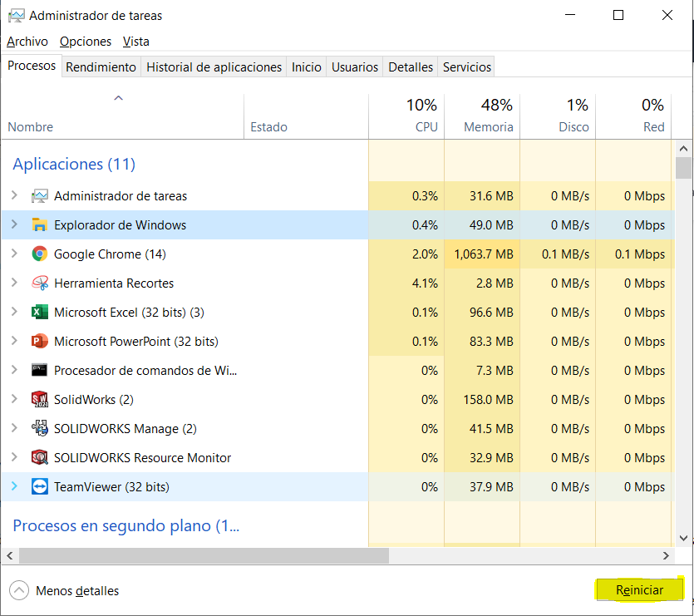Sort by the Estado column header
The height and width of the screenshot is (616, 694).
pos(306,116)
